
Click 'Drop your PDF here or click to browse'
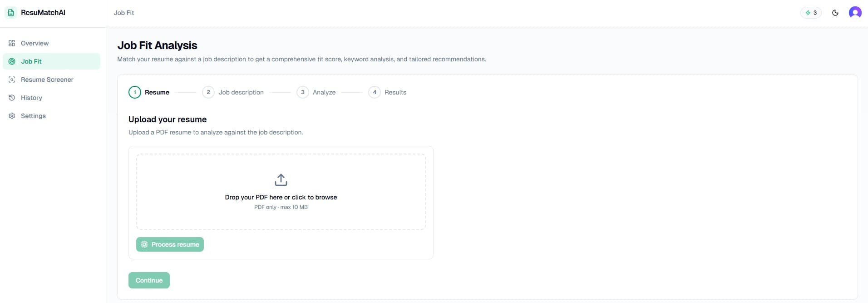pos(281,197)
